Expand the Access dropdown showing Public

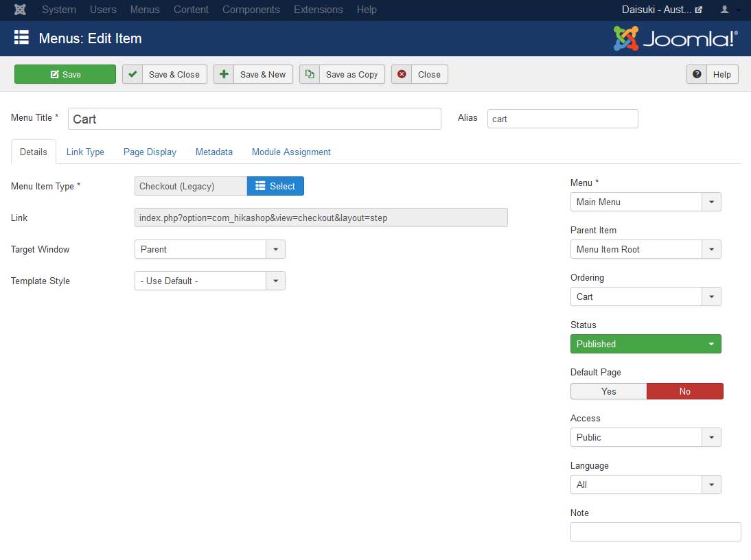click(x=646, y=437)
